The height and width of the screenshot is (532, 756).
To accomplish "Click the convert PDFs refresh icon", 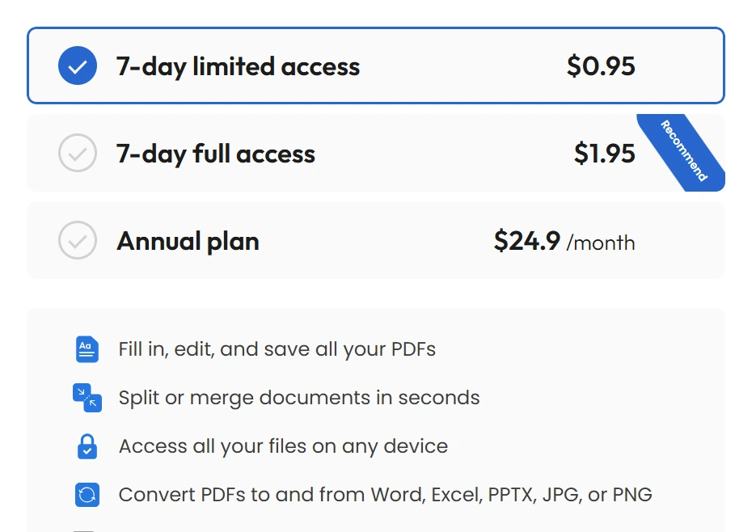I will (x=87, y=495).
